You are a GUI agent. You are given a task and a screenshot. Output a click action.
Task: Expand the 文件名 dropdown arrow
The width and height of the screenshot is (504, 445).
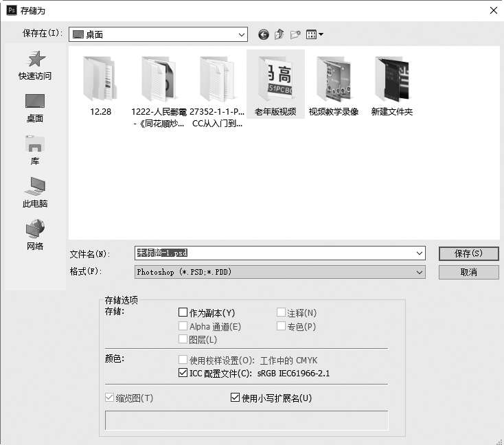(419, 253)
